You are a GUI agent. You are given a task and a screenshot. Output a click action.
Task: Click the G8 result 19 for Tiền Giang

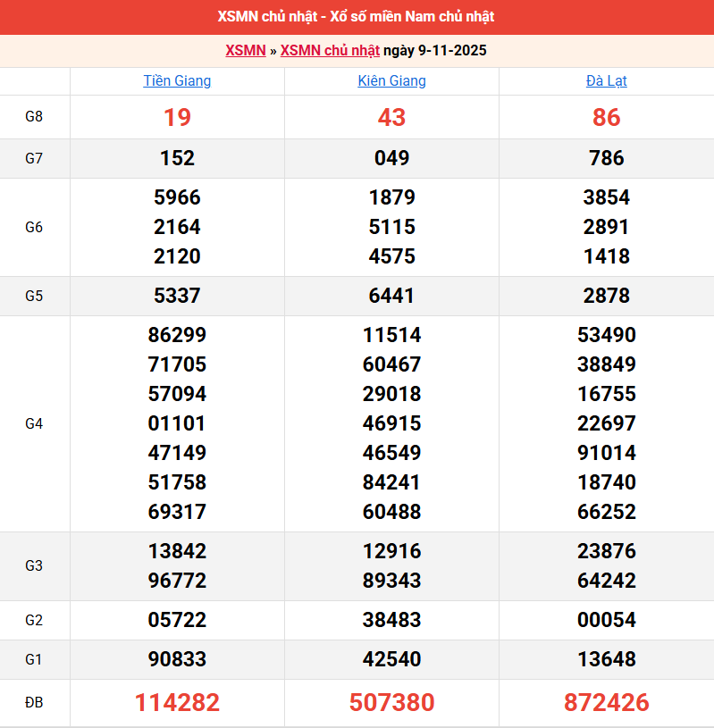click(x=177, y=117)
